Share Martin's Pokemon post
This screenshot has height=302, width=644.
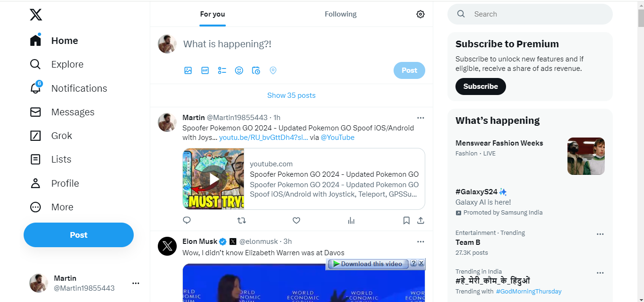[x=421, y=220]
